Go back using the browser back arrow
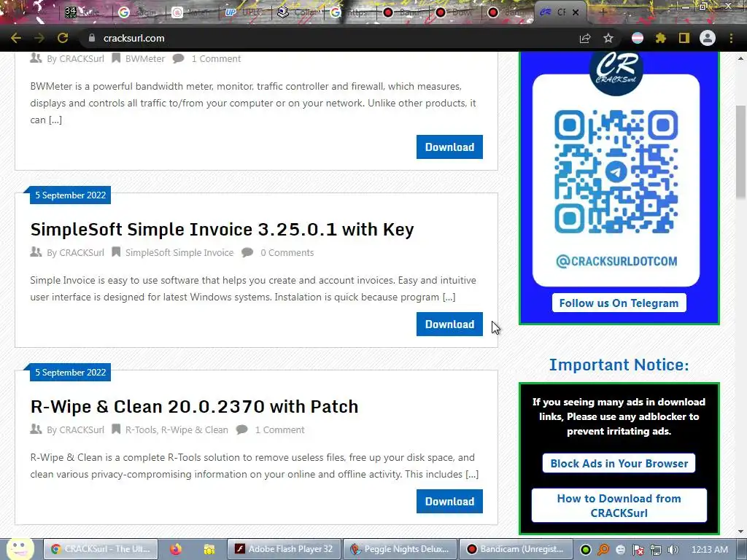The image size is (747, 560). tap(16, 38)
